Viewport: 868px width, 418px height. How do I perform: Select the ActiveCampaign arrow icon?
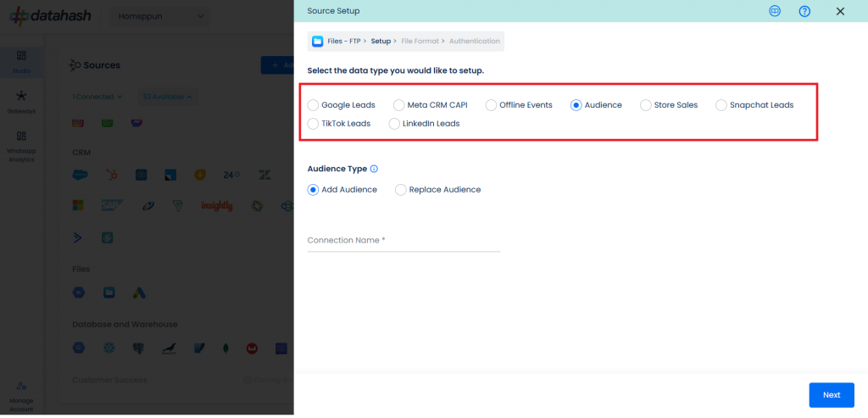pyautogui.click(x=77, y=237)
